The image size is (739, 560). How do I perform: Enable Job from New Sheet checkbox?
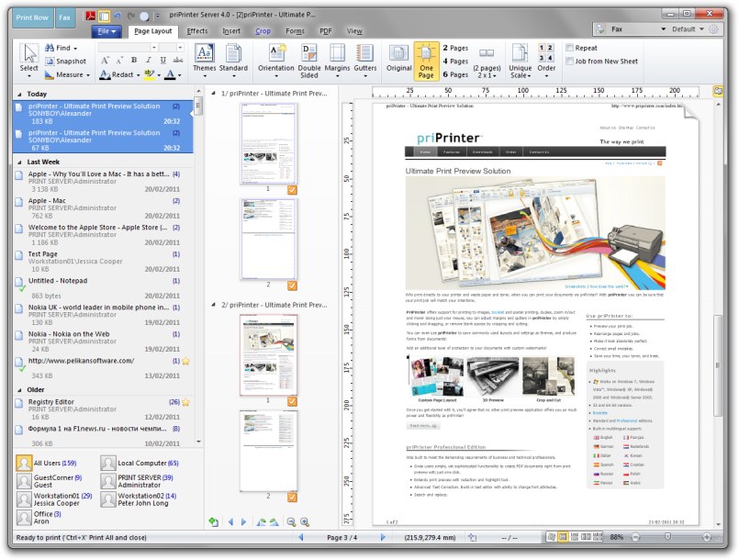(x=570, y=62)
